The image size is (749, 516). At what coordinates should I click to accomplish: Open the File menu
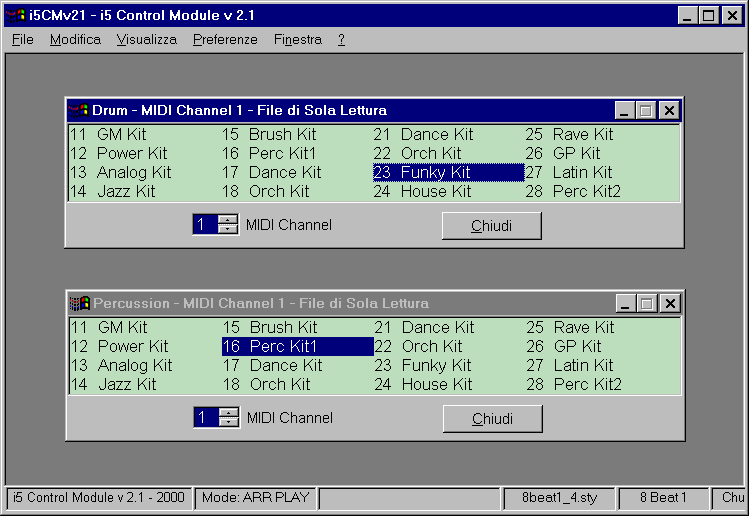pos(22,40)
